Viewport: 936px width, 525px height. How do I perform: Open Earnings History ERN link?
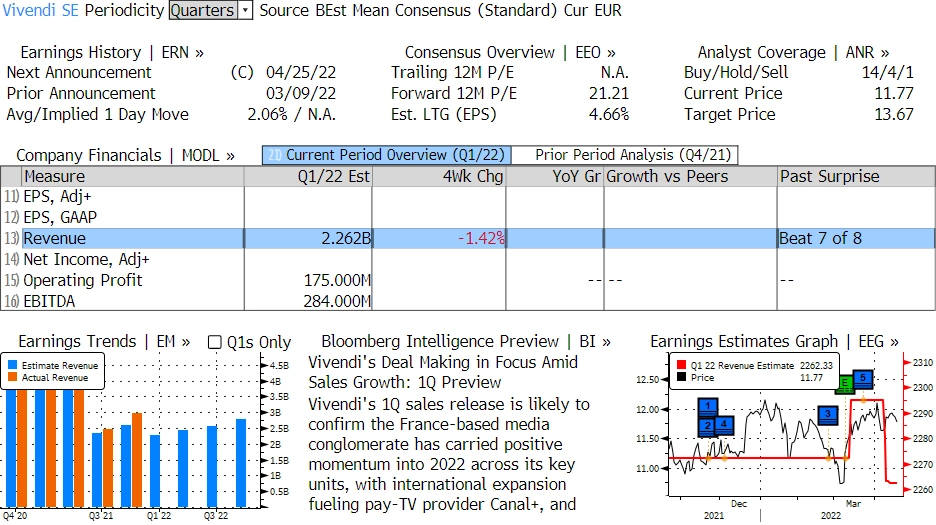click(x=112, y=53)
